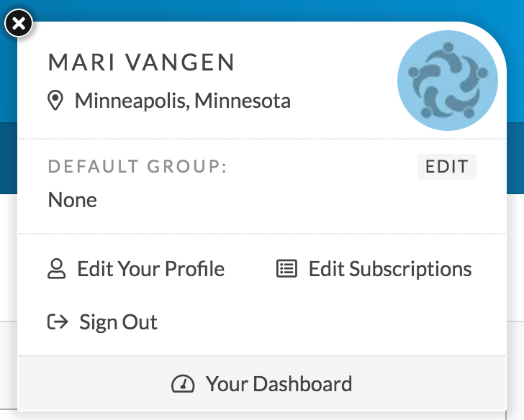Select the None default group value
This screenshot has height=420, width=524.
72,200
